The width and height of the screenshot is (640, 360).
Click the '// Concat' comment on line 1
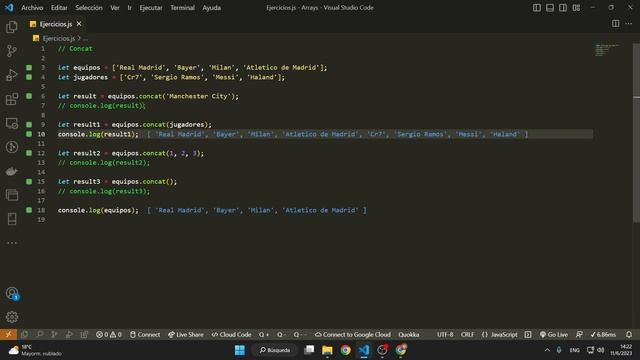(75, 49)
